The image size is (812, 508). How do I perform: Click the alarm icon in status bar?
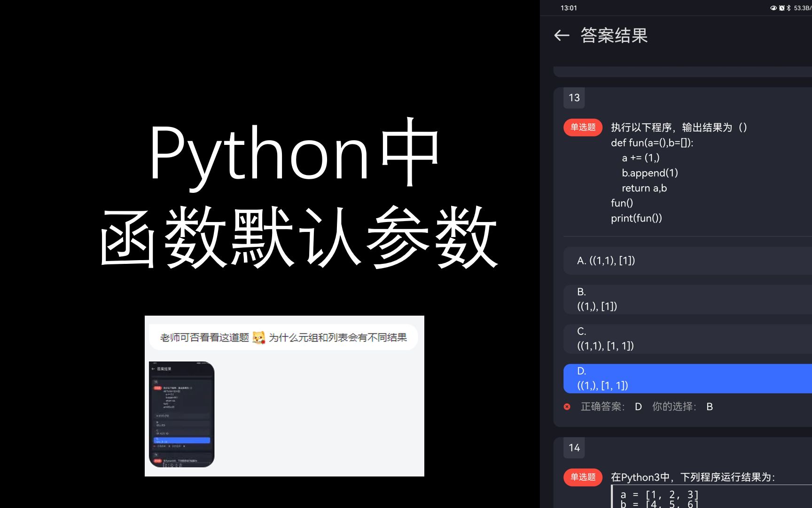pyautogui.click(x=781, y=8)
